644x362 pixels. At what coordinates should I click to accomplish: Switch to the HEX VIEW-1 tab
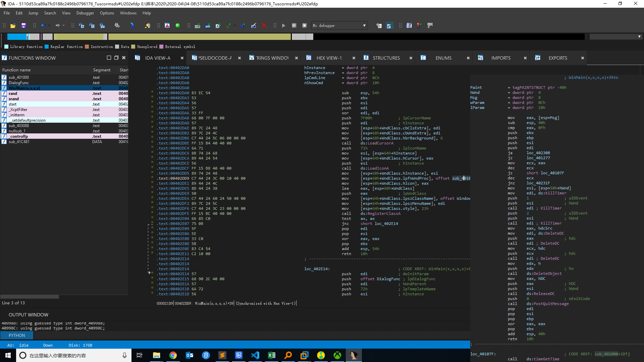coord(329,58)
